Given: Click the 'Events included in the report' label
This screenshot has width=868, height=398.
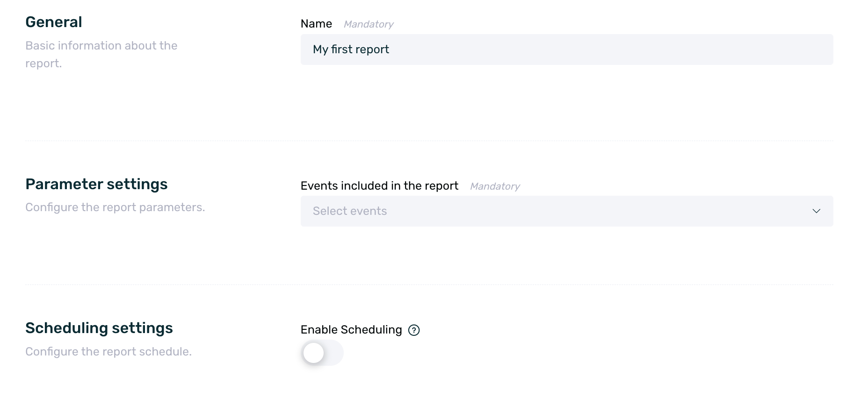Looking at the screenshot, I should tap(379, 186).
